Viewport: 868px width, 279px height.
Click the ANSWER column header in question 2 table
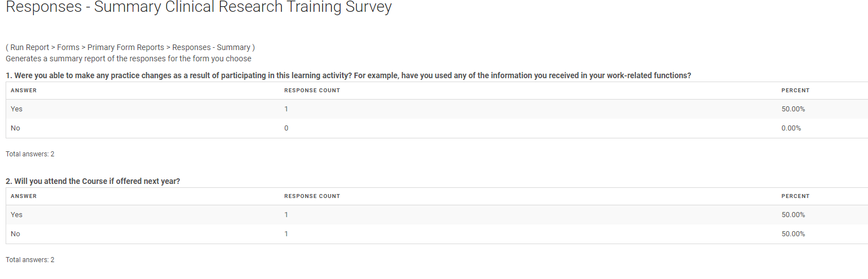pyautogui.click(x=24, y=196)
